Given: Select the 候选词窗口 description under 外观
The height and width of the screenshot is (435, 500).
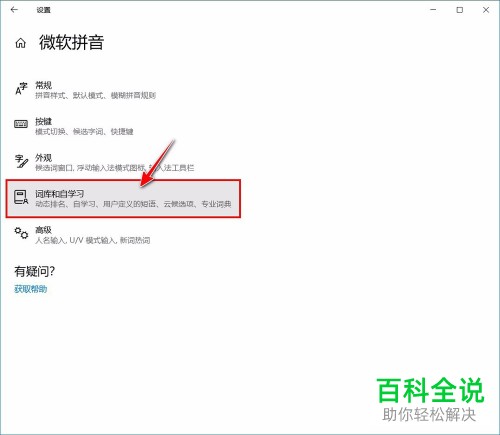Looking at the screenshot, I should click(114, 168).
